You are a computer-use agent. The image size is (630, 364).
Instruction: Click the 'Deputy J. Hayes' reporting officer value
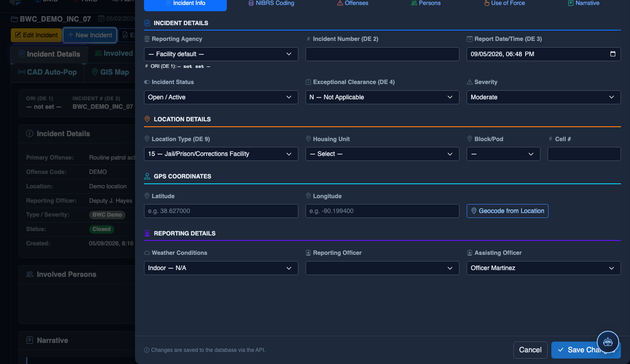[x=111, y=201]
